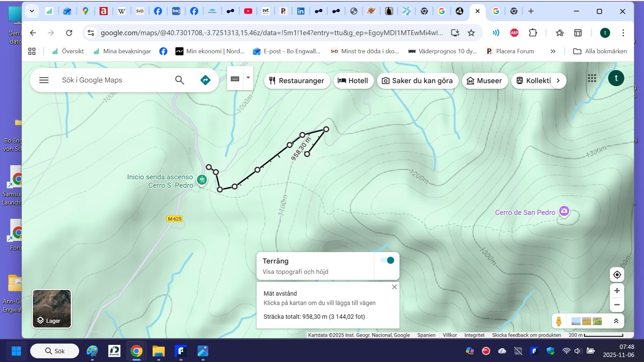Select the Museer category chip
Viewport: 644px width, 362px height.
485,81
